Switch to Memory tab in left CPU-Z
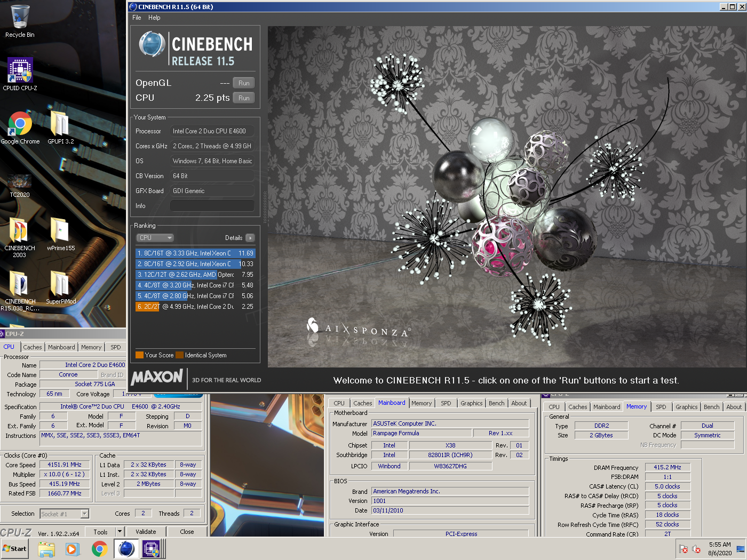 click(91, 347)
